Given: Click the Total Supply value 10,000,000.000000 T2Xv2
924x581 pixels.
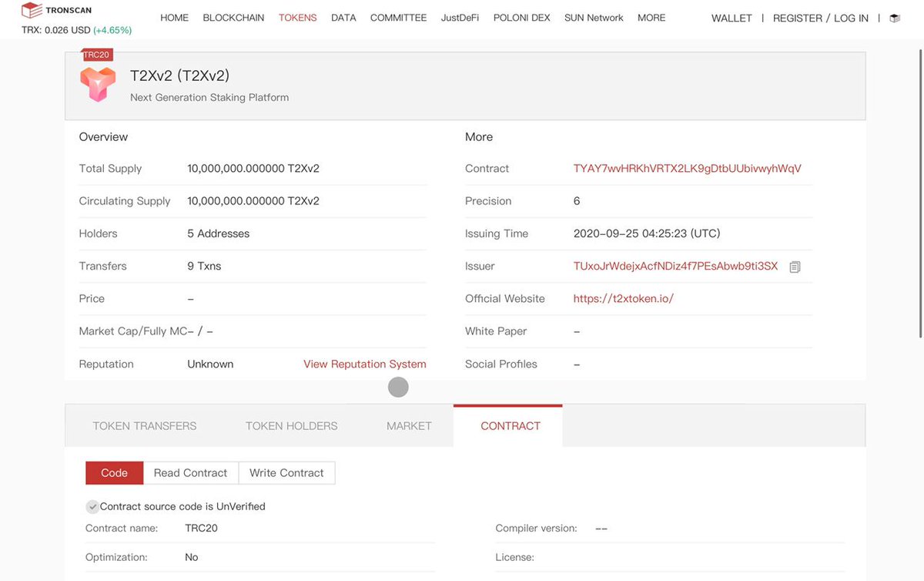Looking at the screenshot, I should tap(253, 169).
